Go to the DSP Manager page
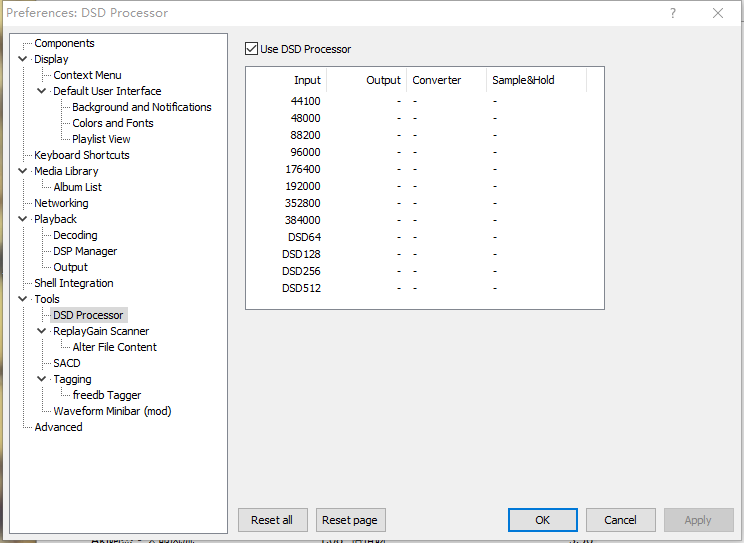This screenshot has height=543, width=744. click(x=85, y=251)
